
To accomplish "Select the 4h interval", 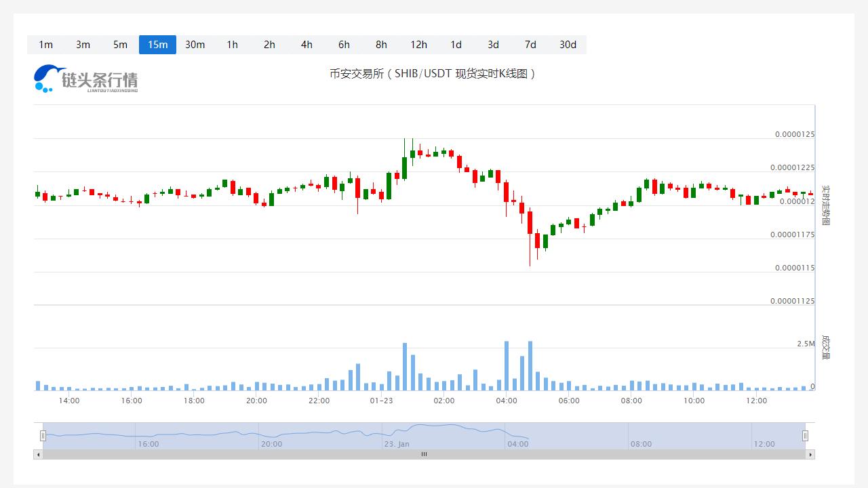I will coord(307,45).
